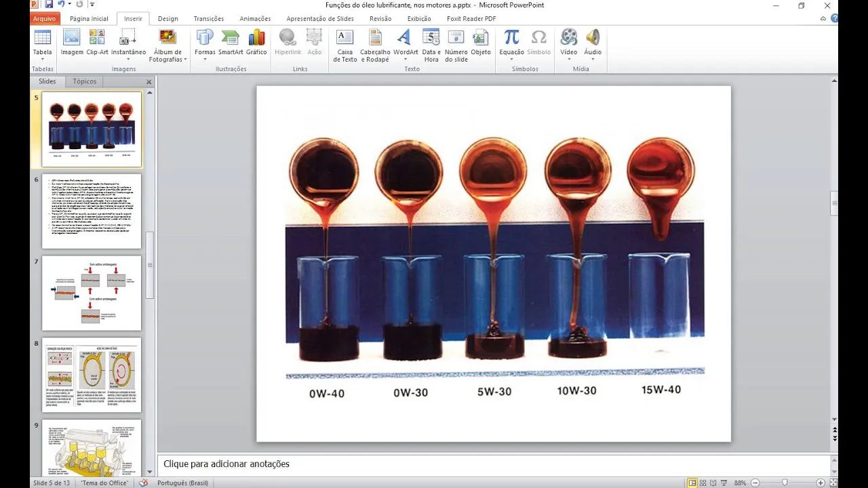Open Clip-Art gallery
The height and width of the screenshot is (488, 868).
click(98, 42)
